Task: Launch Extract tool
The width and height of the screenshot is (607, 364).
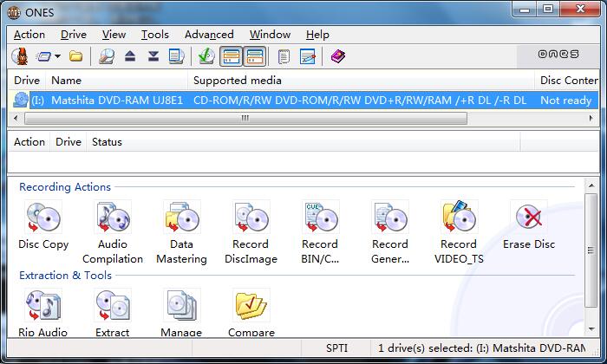Action: pyautogui.click(x=112, y=313)
